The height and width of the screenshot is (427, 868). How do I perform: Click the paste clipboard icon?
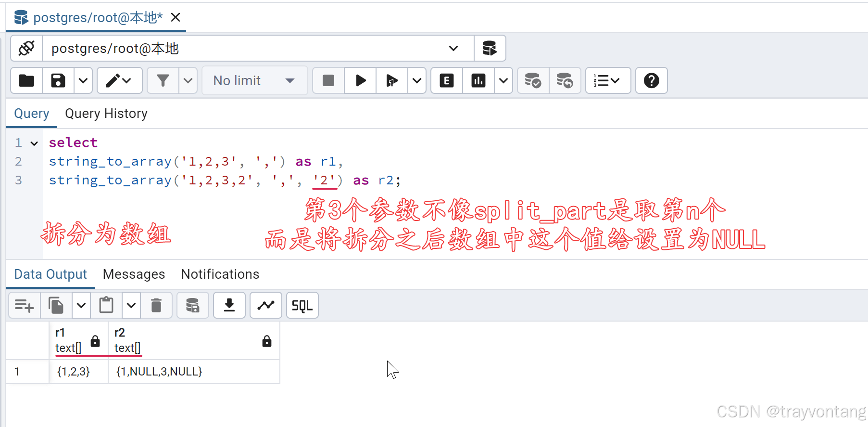[106, 305]
